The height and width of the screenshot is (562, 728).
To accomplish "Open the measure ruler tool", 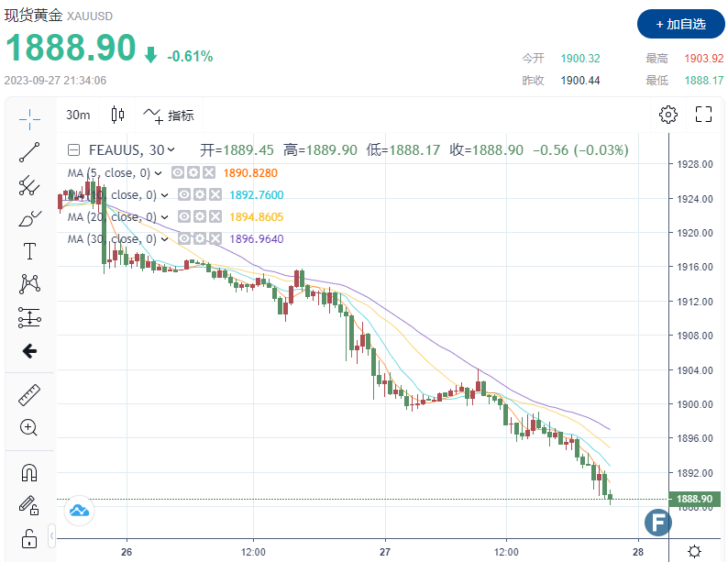I will (29, 395).
